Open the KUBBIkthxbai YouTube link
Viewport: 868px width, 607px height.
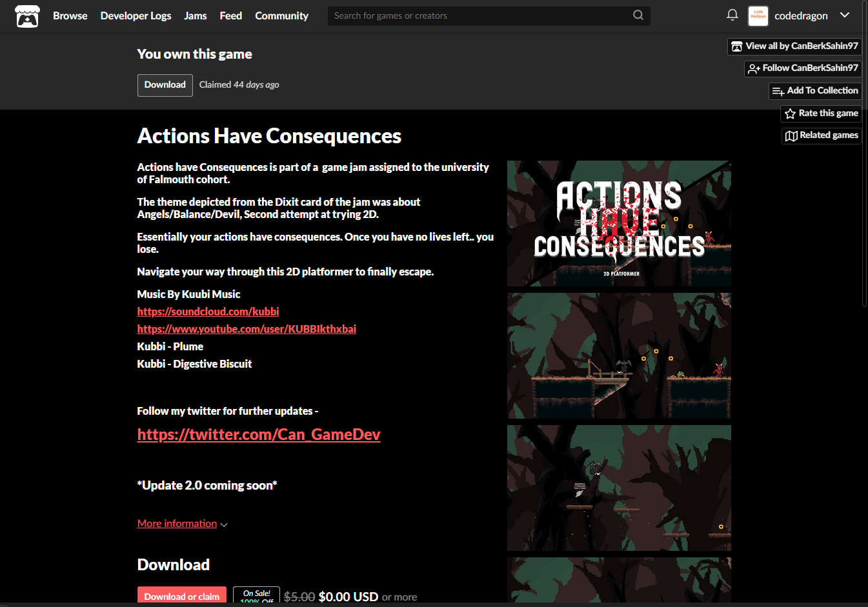247,329
